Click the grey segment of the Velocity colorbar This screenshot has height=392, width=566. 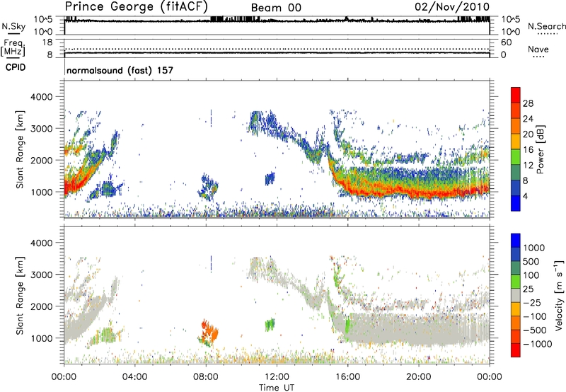point(516,295)
